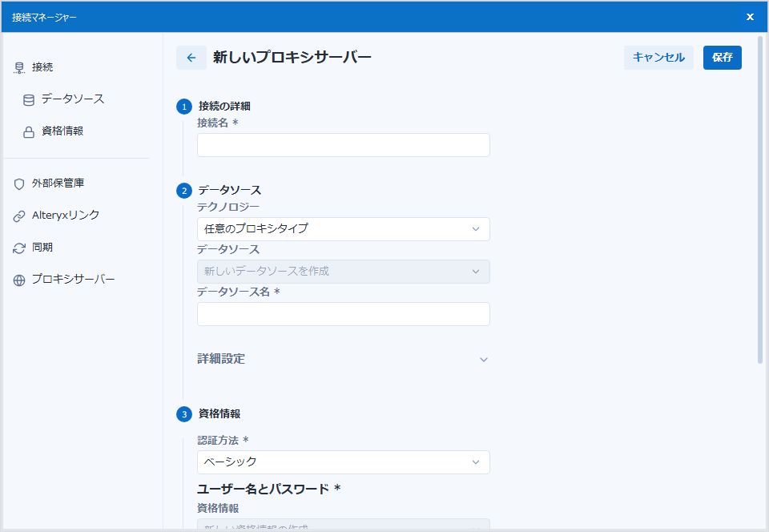769x532 pixels.
Task: Click the キャンセル button
Action: point(658,58)
